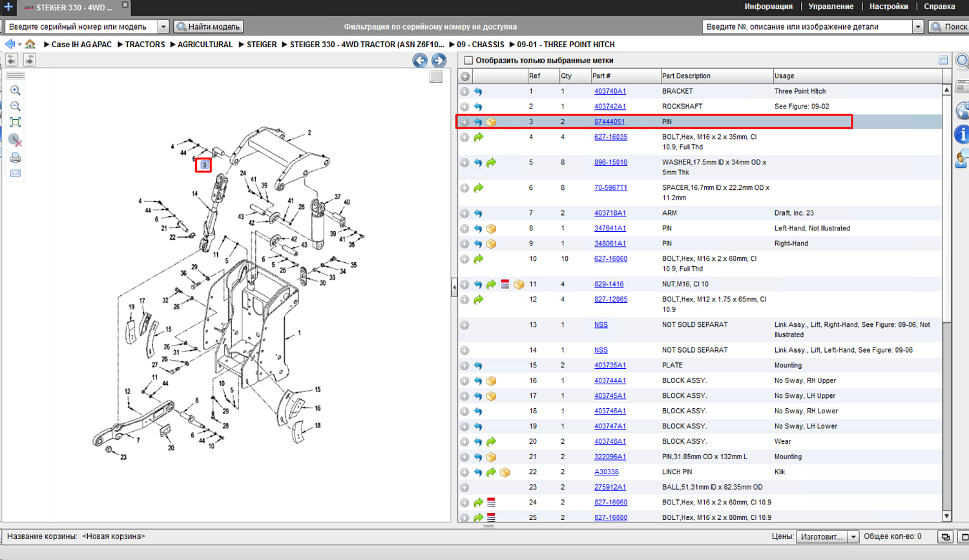Collapse panel with the left page arrow button
The image size is (969, 560).
(12, 60)
